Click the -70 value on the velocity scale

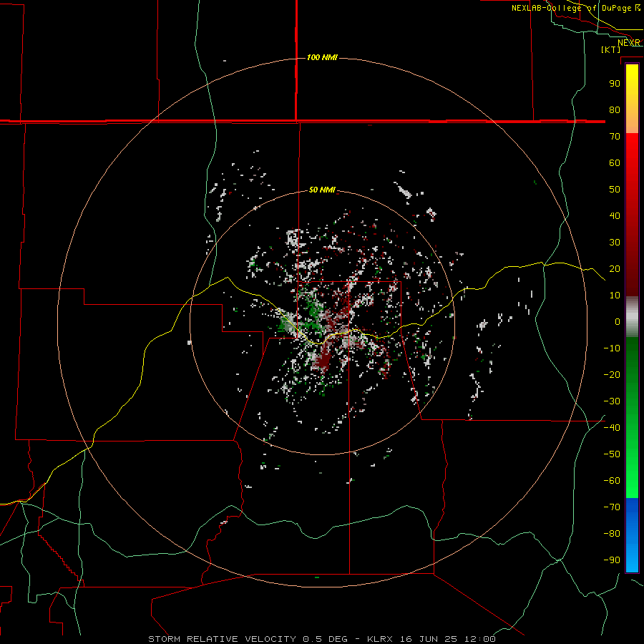612,507
